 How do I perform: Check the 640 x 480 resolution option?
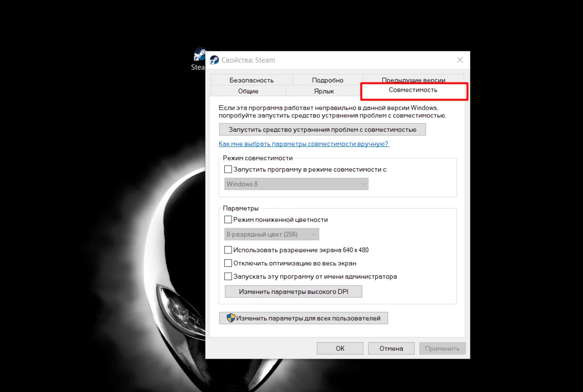pos(228,250)
